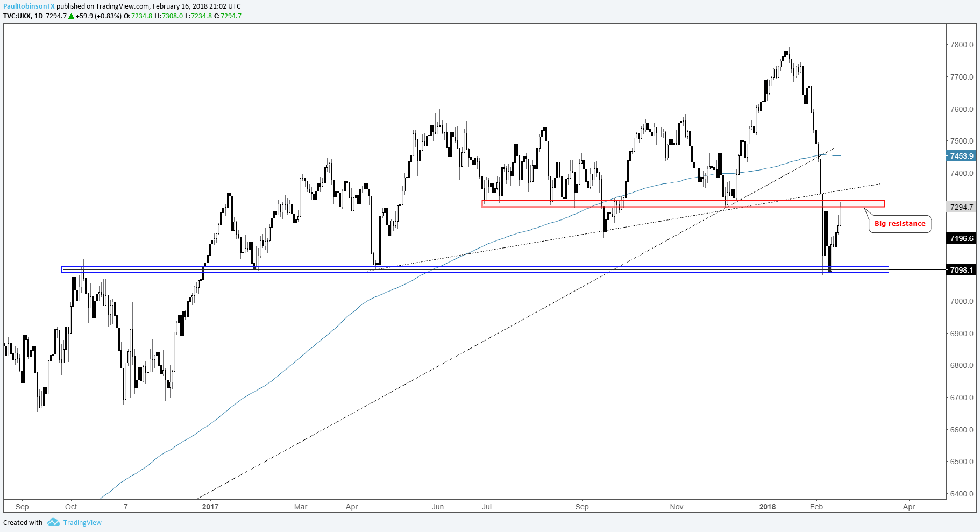Image resolution: width=980 pixels, height=532 pixels.
Task: Click the PaulRobinsonFX author name
Action: 29,6
